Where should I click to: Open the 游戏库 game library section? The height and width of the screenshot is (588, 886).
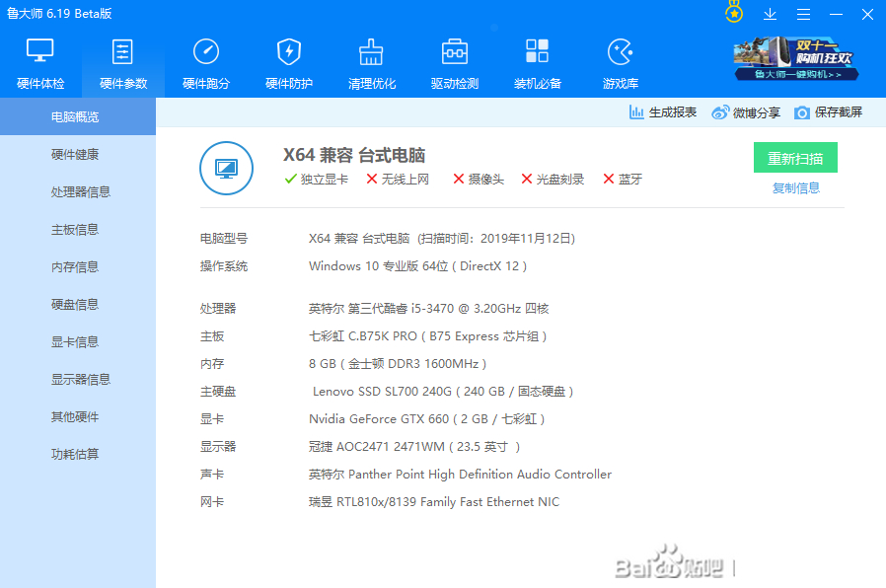click(x=621, y=64)
